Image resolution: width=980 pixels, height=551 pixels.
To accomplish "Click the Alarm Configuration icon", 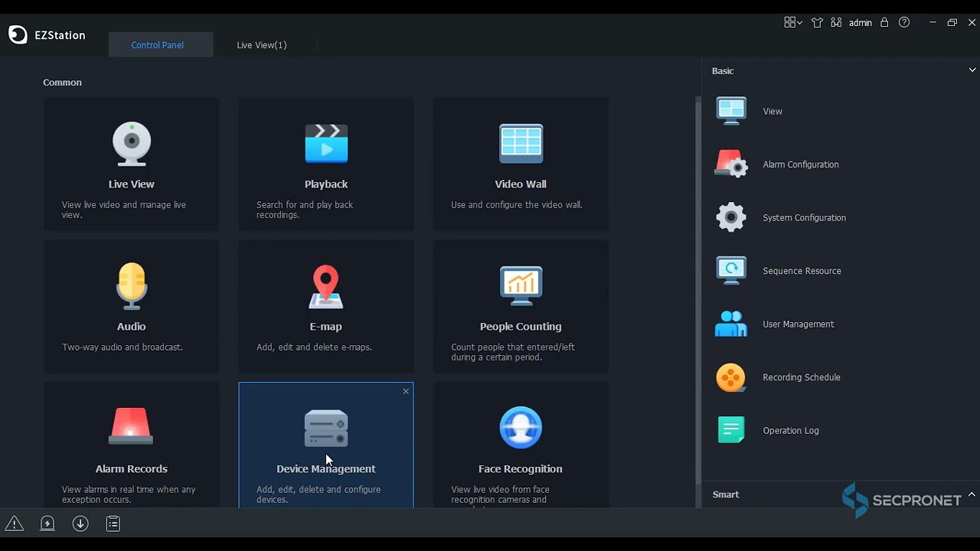I will (x=731, y=164).
